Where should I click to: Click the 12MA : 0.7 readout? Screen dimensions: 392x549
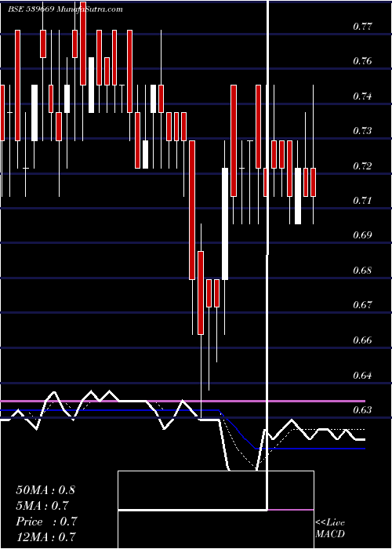coord(45,536)
